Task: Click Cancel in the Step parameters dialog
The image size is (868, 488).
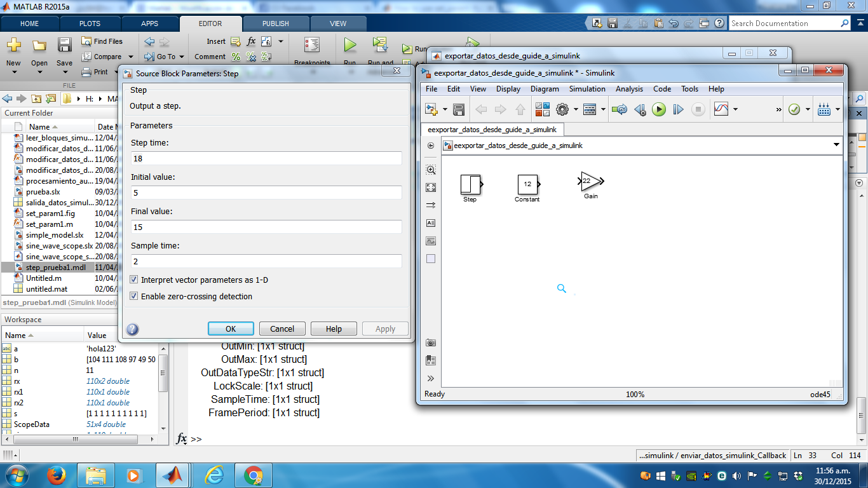Action: 282,329
